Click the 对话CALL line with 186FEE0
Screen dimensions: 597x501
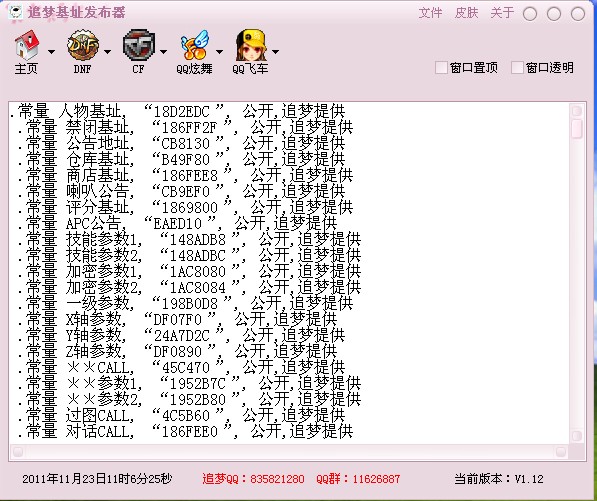185,431
